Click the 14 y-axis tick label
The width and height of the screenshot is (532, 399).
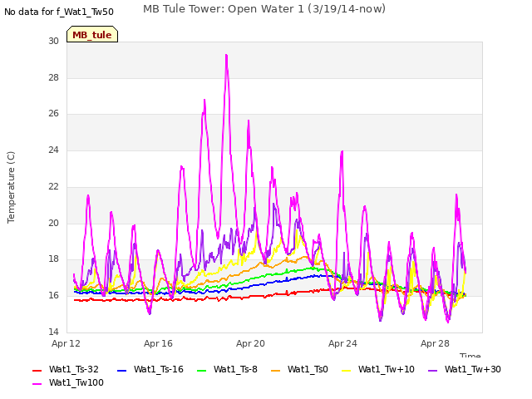53,332
